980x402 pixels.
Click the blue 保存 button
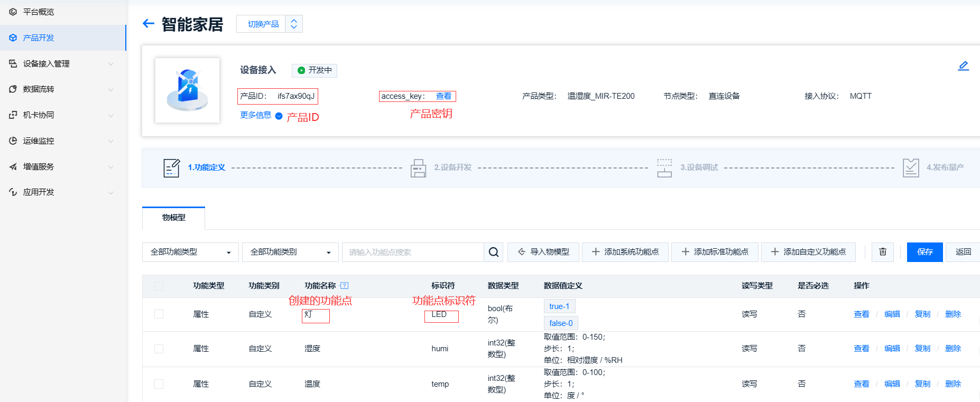(925, 252)
